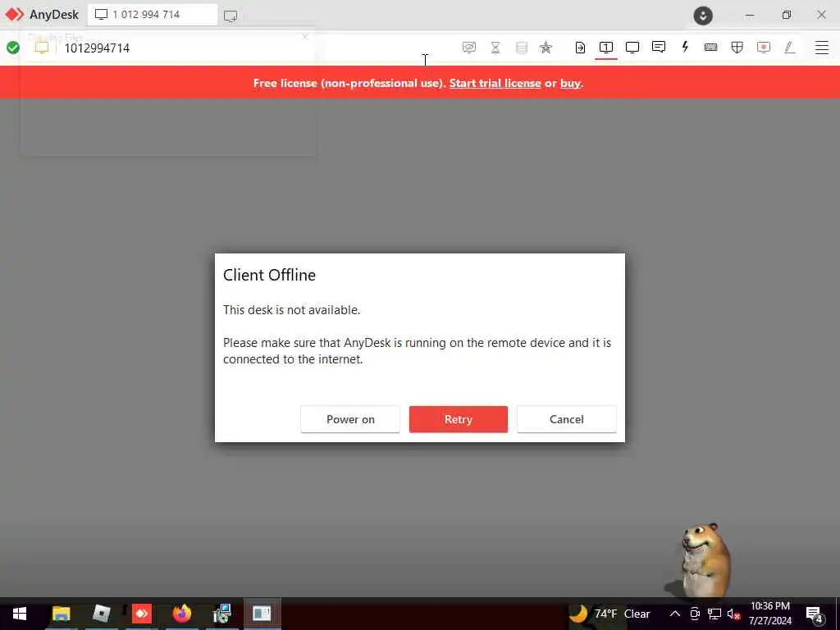The image size is (840, 630).
Task: Add session to favorites with star icon
Action: tap(546, 48)
